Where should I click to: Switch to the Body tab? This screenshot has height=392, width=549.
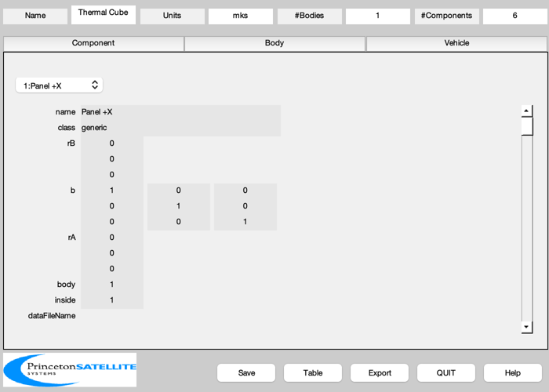[x=274, y=43]
